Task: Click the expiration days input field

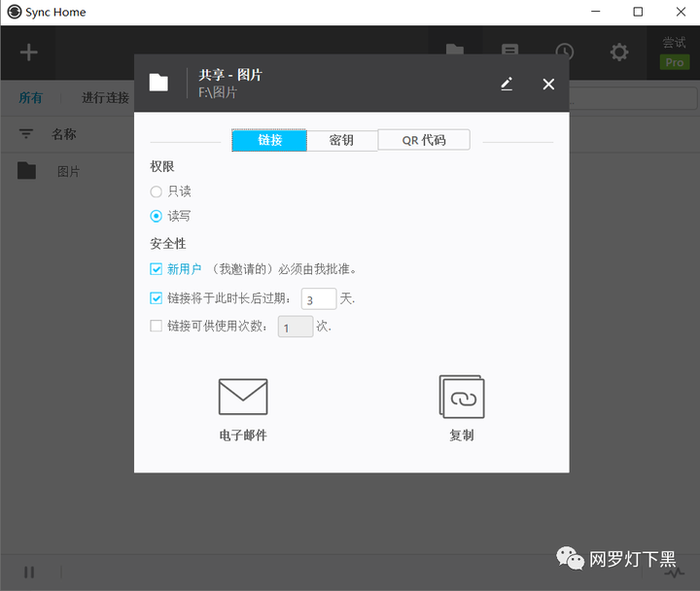Action: pyautogui.click(x=319, y=299)
